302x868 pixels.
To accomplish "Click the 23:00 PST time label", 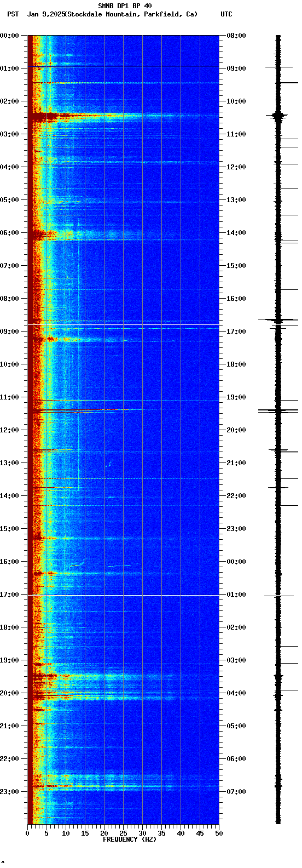I will click(9, 792).
